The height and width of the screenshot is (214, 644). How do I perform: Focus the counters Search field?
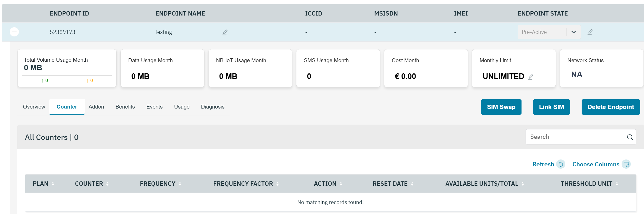tap(576, 137)
